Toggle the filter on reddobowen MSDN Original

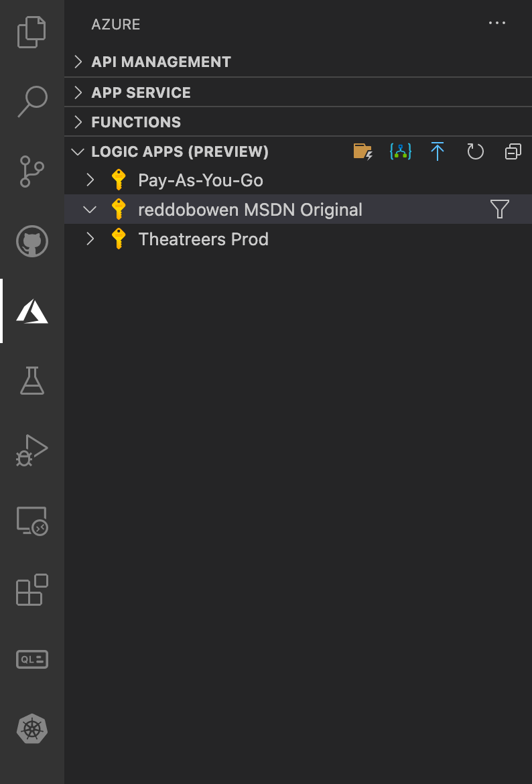(x=500, y=209)
